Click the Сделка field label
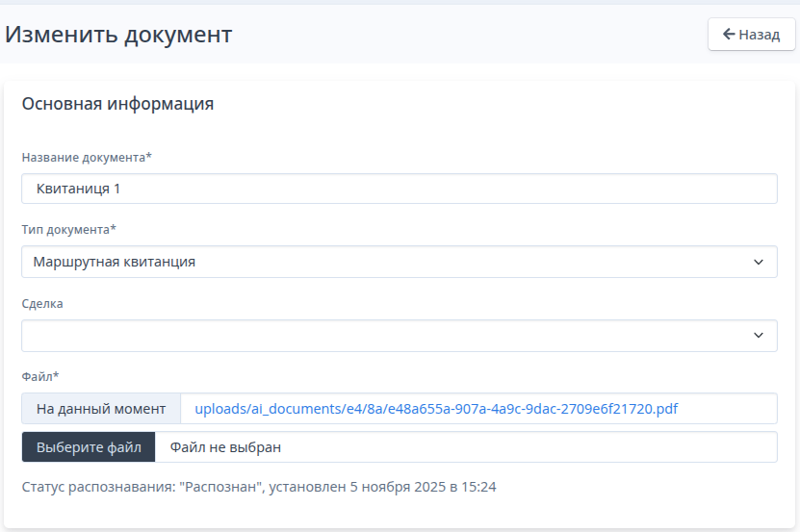Image resolution: width=800 pixels, height=532 pixels. 42,303
